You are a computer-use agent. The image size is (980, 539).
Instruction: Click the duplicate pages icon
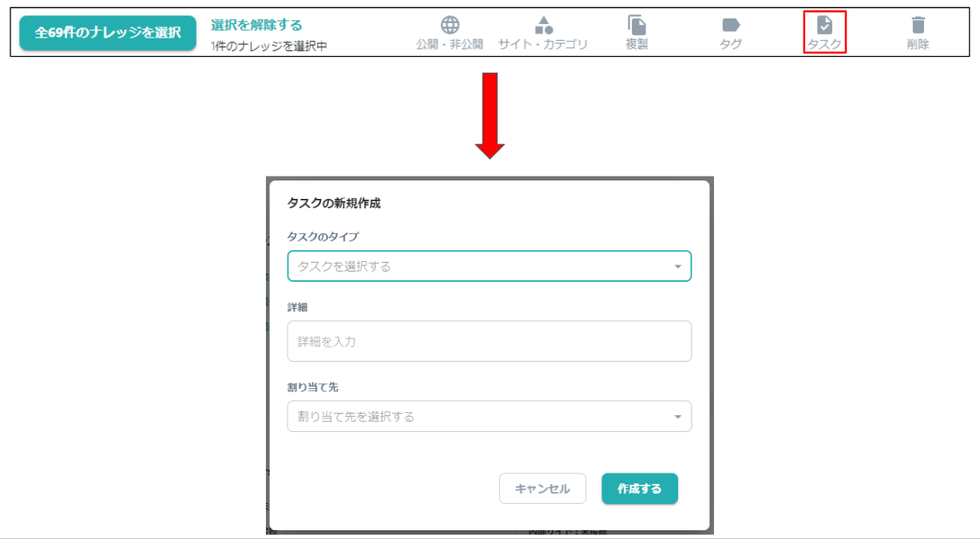point(637,25)
